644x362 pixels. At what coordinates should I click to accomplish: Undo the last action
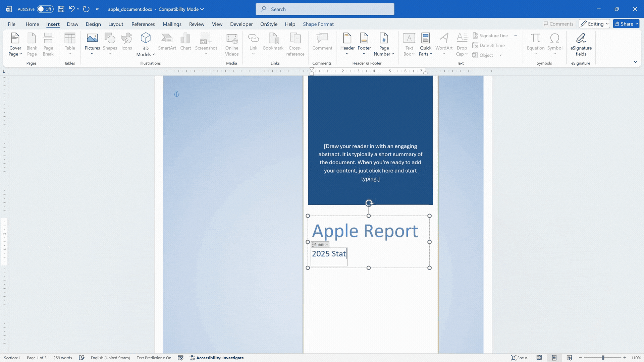click(71, 9)
